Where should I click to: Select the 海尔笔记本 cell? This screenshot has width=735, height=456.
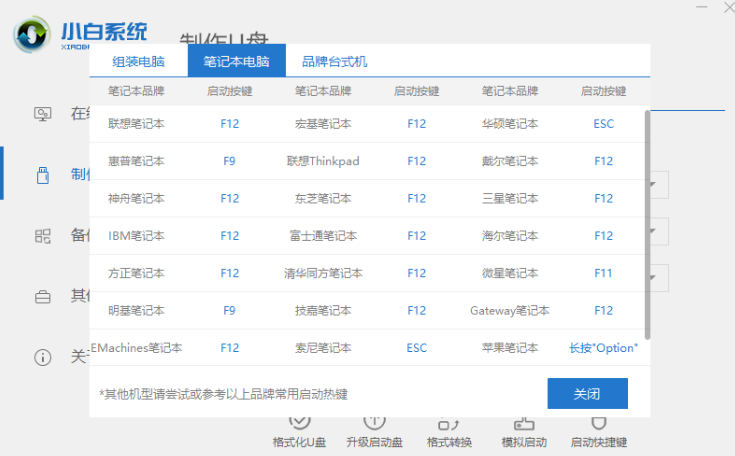(510, 236)
